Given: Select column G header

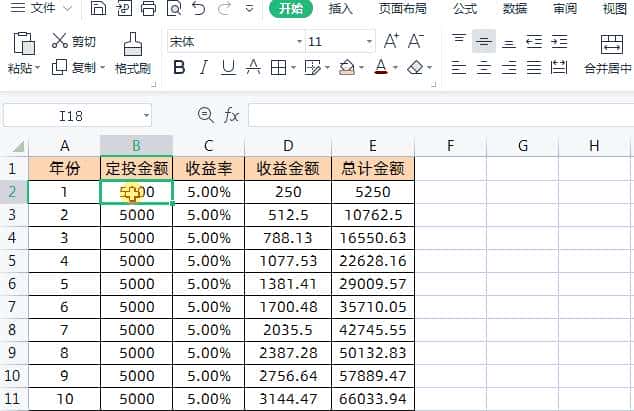Looking at the screenshot, I should click(523, 146).
